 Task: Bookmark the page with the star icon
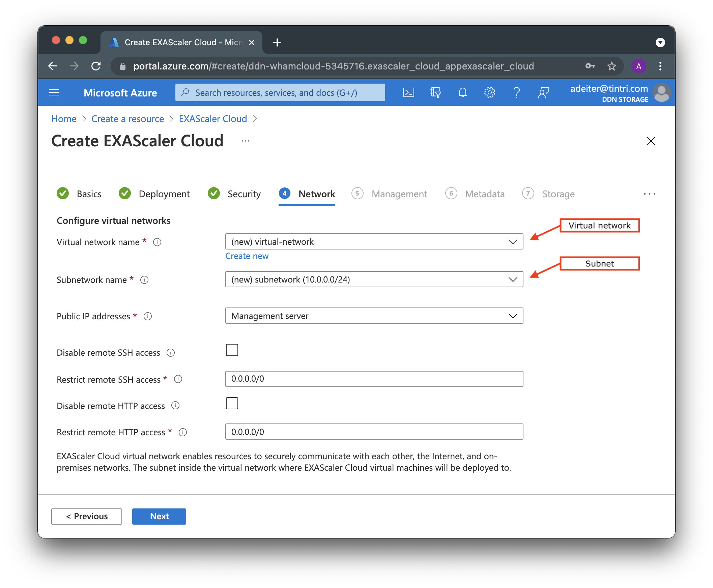(612, 66)
